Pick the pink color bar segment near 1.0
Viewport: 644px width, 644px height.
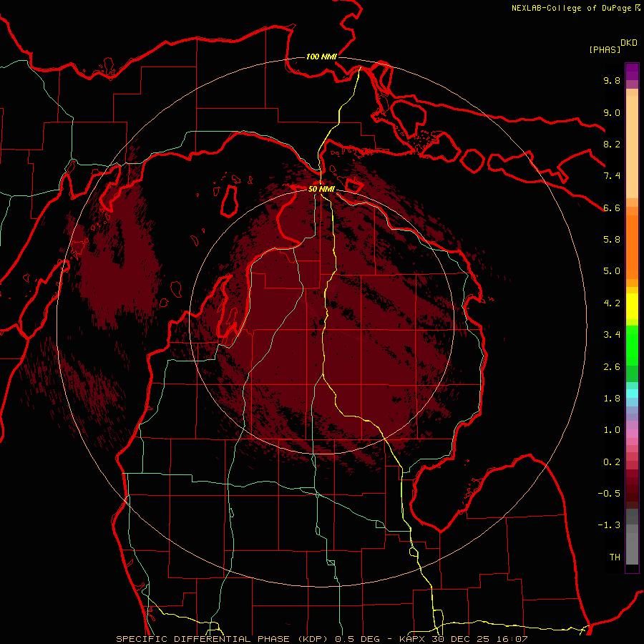[632, 434]
